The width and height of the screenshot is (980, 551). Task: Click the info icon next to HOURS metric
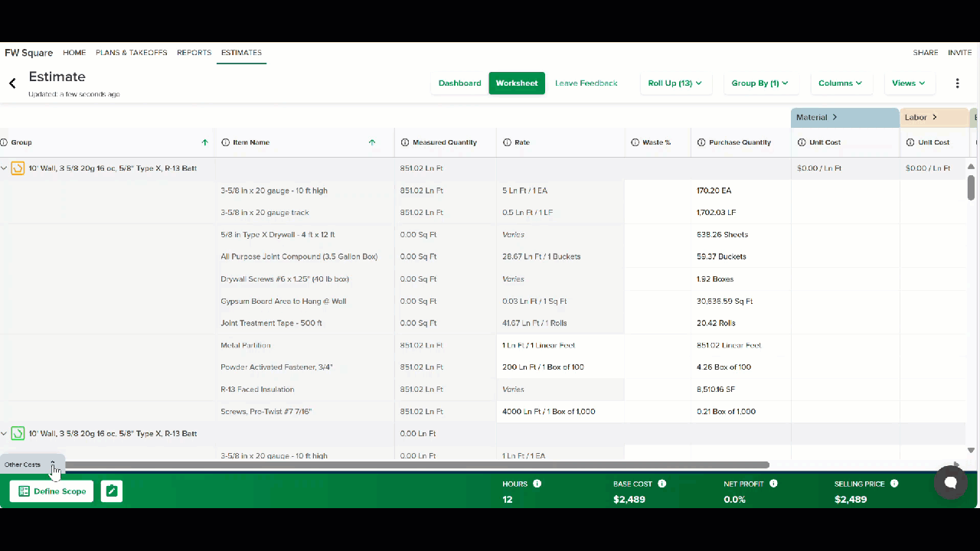coord(537,484)
